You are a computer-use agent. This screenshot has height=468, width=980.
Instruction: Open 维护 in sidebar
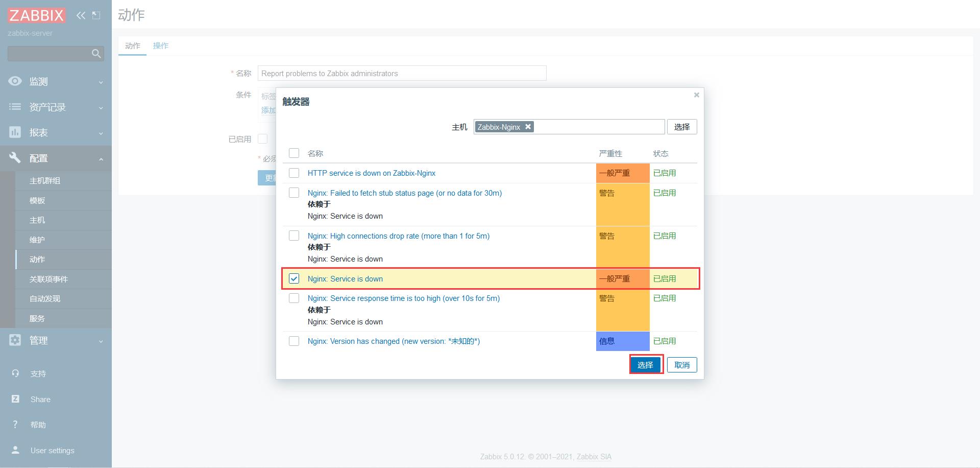(x=63, y=240)
